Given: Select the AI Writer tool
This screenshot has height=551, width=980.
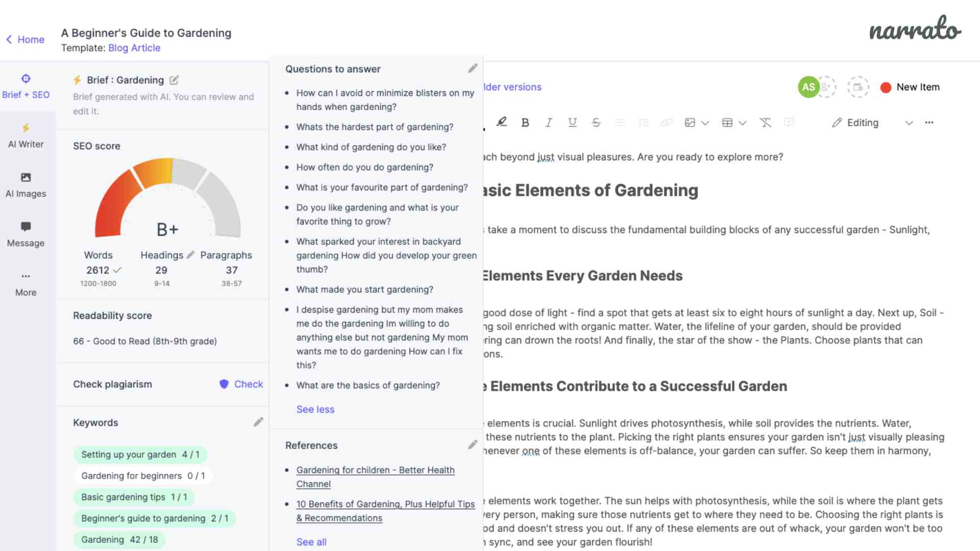Looking at the screenshot, I should click(x=26, y=135).
